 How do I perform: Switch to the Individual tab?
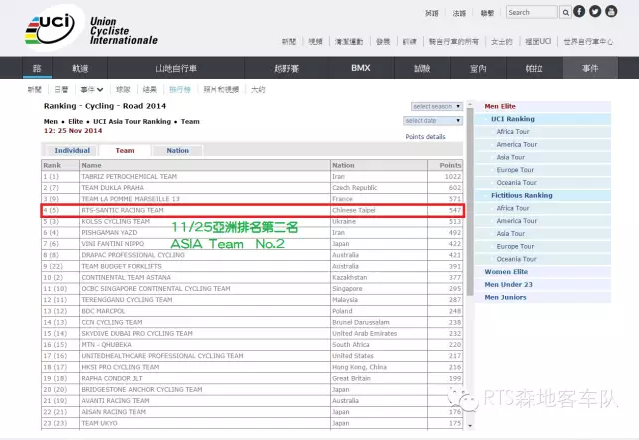pyautogui.click(x=72, y=150)
